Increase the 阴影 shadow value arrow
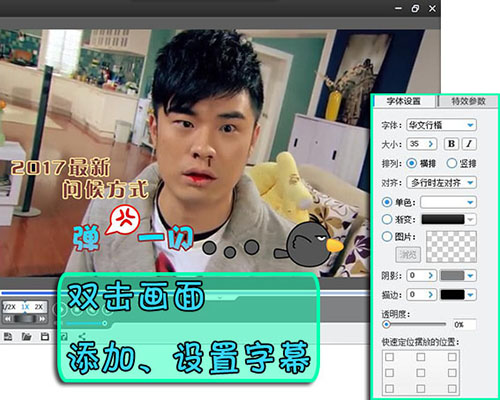This screenshot has width=500, height=400. [x=431, y=275]
